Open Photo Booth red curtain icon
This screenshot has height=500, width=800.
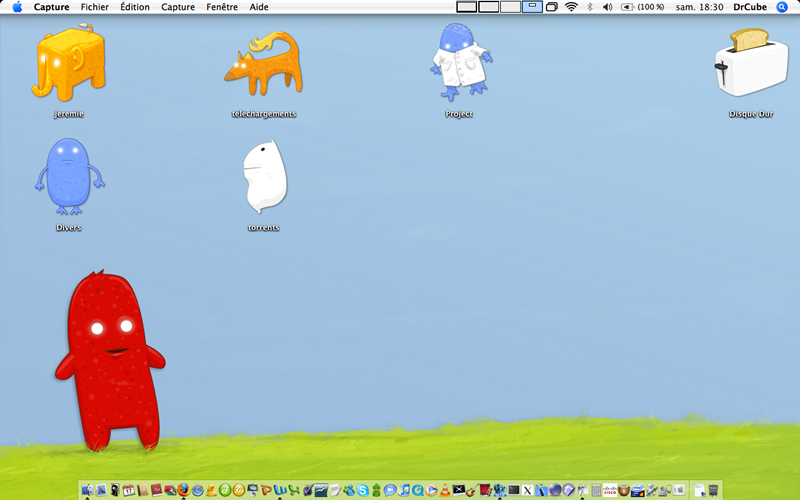[x=486, y=490]
